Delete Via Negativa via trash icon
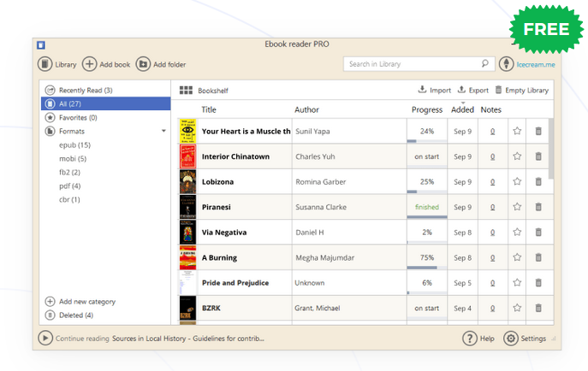The width and height of the screenshot is (588, 371). pos(538,233)
